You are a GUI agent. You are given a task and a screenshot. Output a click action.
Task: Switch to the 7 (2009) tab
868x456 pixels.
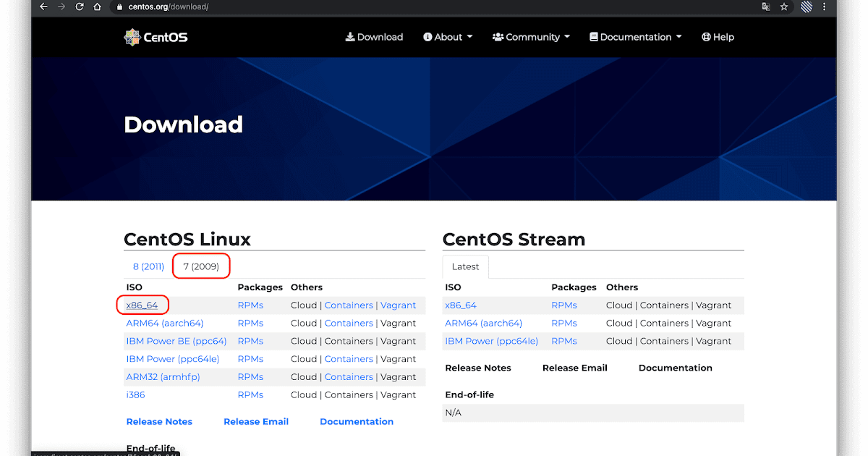pyautogui.click(x=201, y=266)
